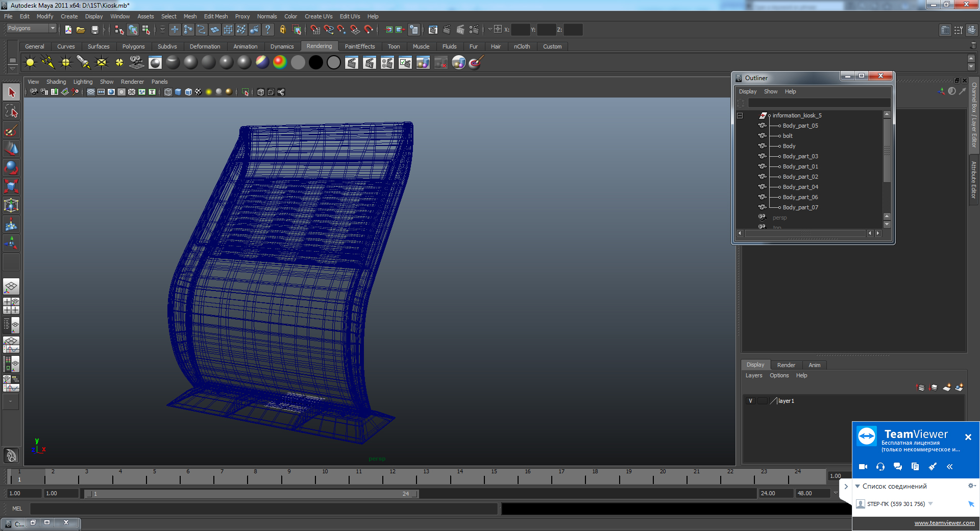The width and height of the screenshot is (980, 531).
Task: Open Outliner Show menu
Action: (771, 92)
